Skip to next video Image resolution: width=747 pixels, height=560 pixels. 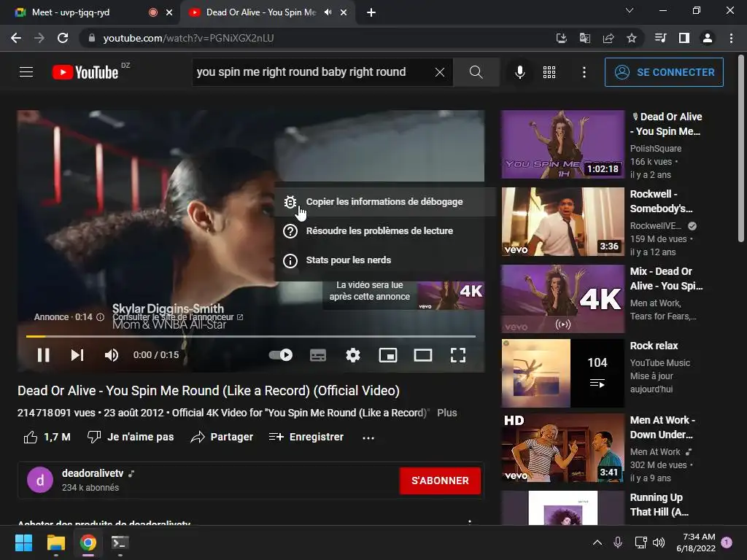[x=77, y=355]
